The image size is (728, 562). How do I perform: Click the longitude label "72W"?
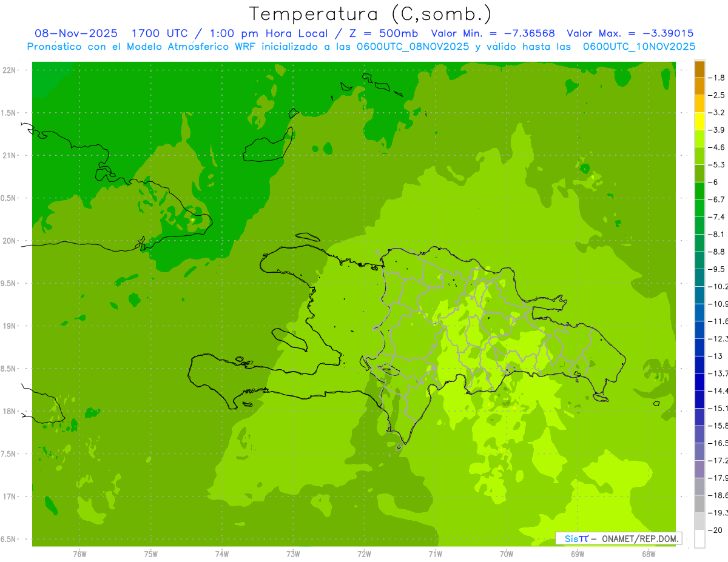[365, 554]
